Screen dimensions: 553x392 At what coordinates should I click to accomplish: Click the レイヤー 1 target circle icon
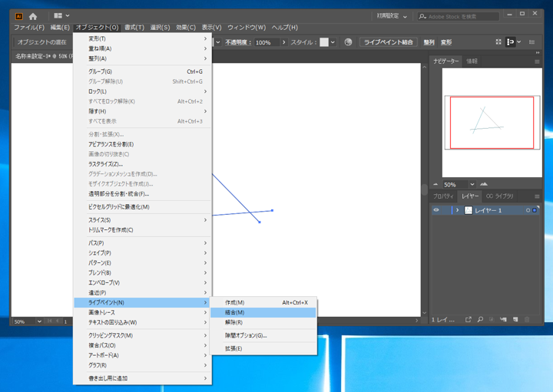point(528,210)
